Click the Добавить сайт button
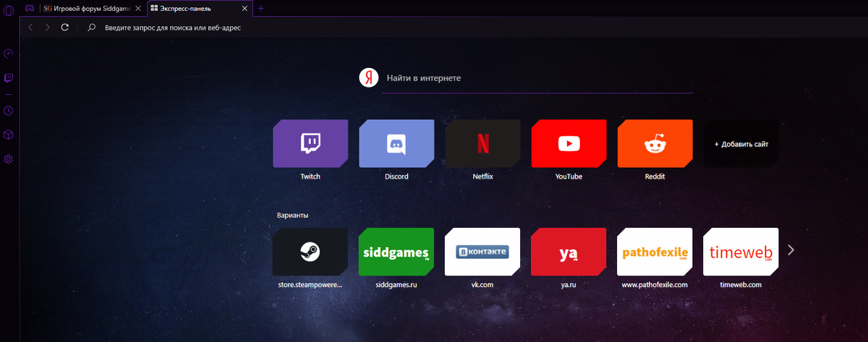868x342 pixels. (741, 144)
